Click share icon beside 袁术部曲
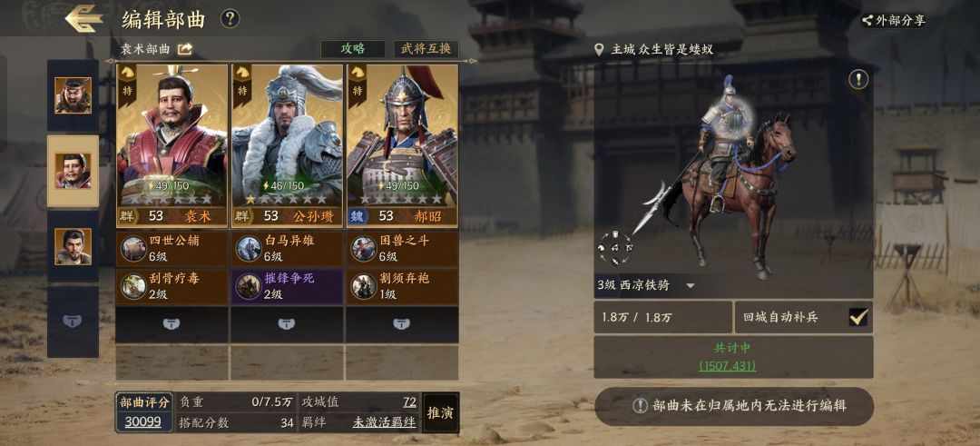This screenshot has width=980, height=446. pyautogui.click(x=185, y=49)
